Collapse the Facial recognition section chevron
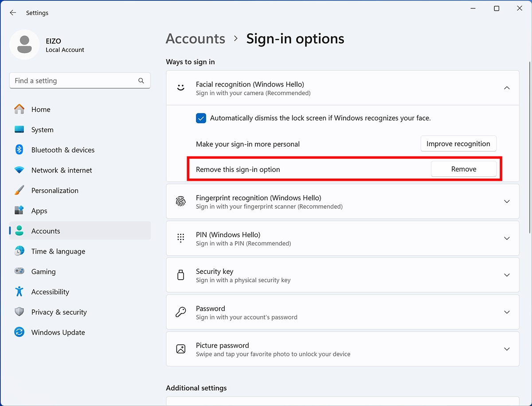The width and height of the screenshot is (532, 406). click(507, 88)
